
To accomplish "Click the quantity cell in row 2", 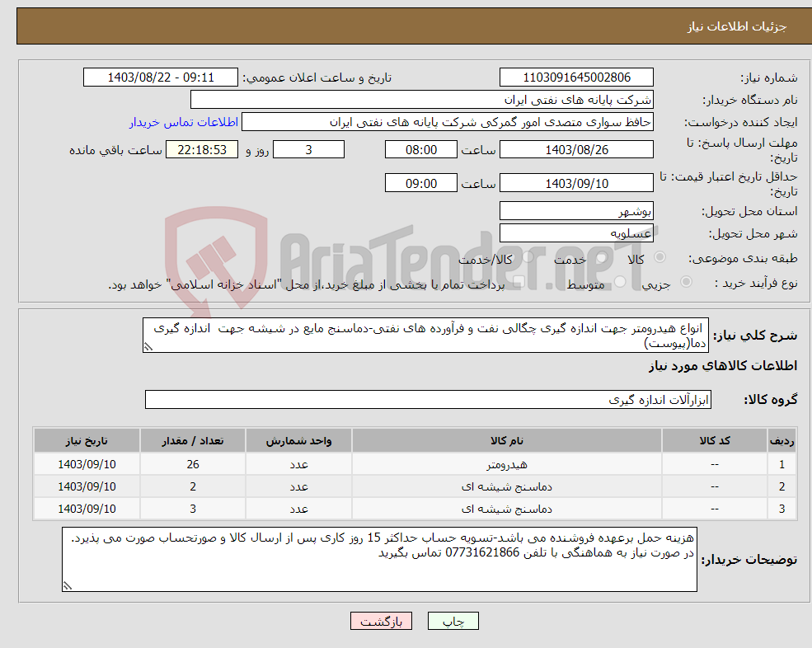I will coord(193,486).
